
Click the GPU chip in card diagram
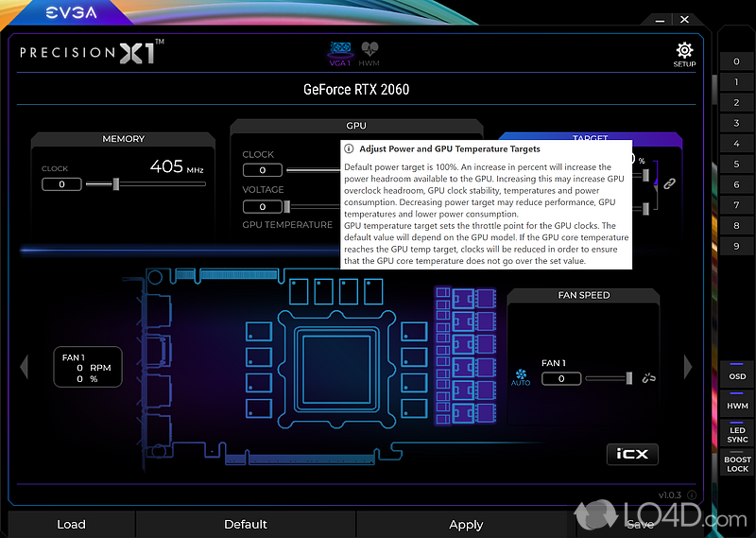click(336, 370)
